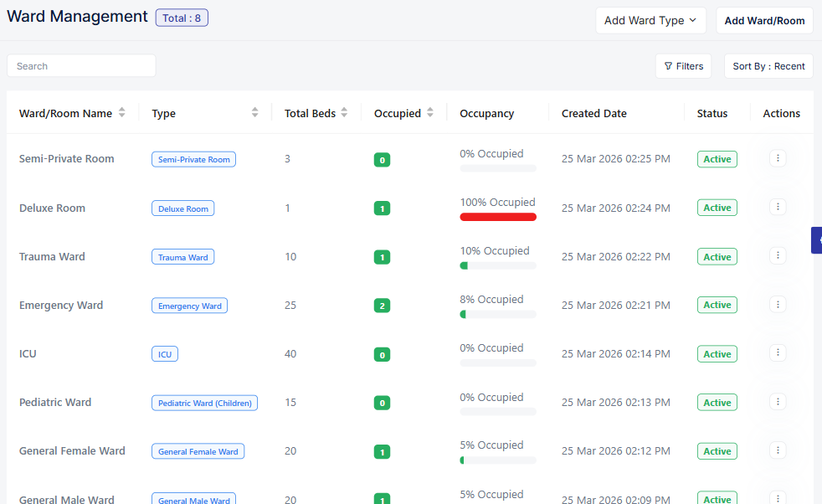Sort table by Type column arrows

coord(255,113)
